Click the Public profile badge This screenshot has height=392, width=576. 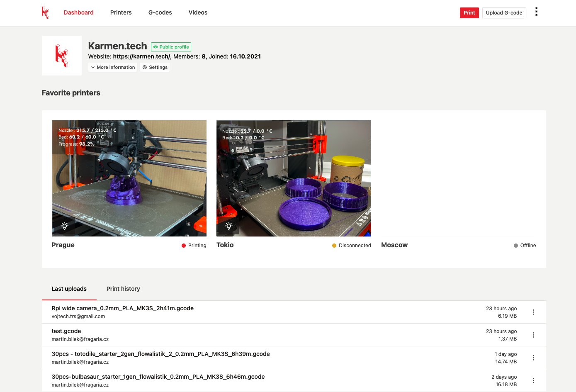click(171, 47)
